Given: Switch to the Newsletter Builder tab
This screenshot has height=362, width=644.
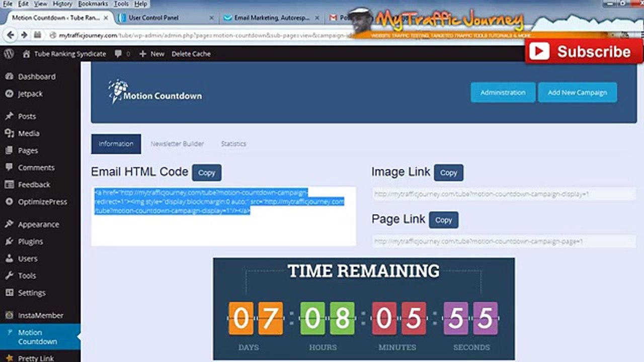Looking at the screenshot, I should pos(177,144).
